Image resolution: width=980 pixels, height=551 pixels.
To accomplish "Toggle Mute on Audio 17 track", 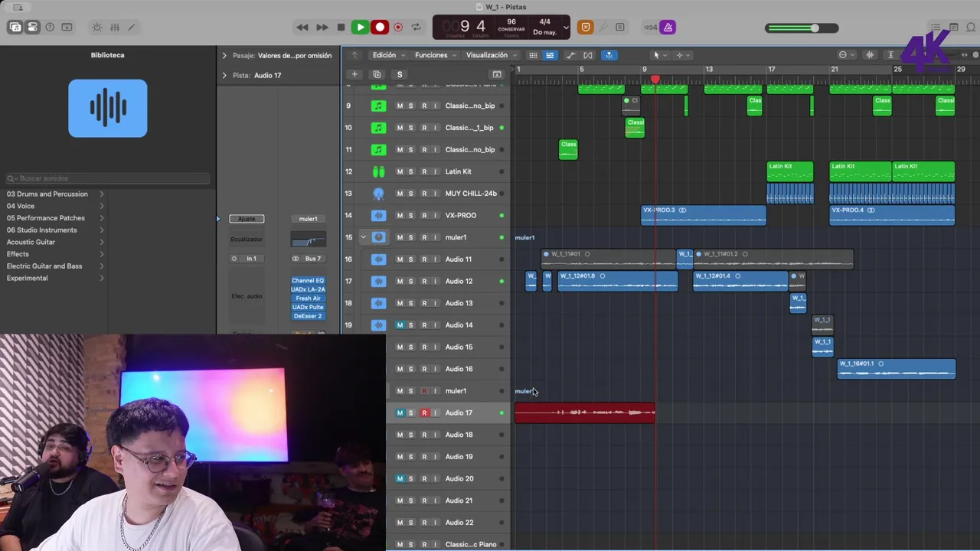I will (x=400, y=413).
